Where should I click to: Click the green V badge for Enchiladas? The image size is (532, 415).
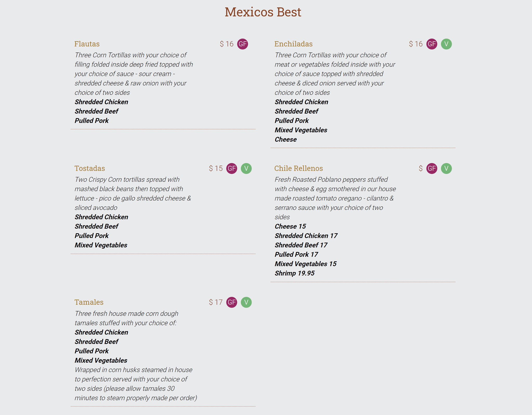[446, 44]
